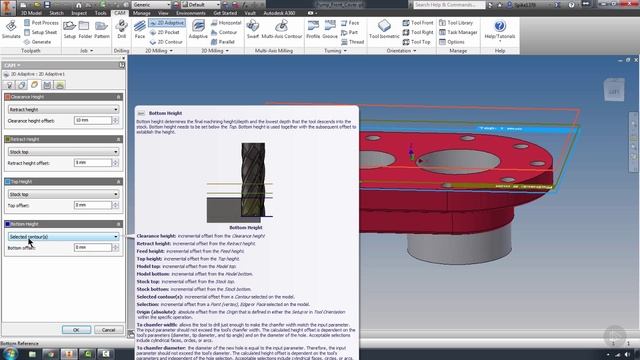Choose the turning Thread operation
Viewport: 640px width, 360px height.
click(x=353, y=42)
